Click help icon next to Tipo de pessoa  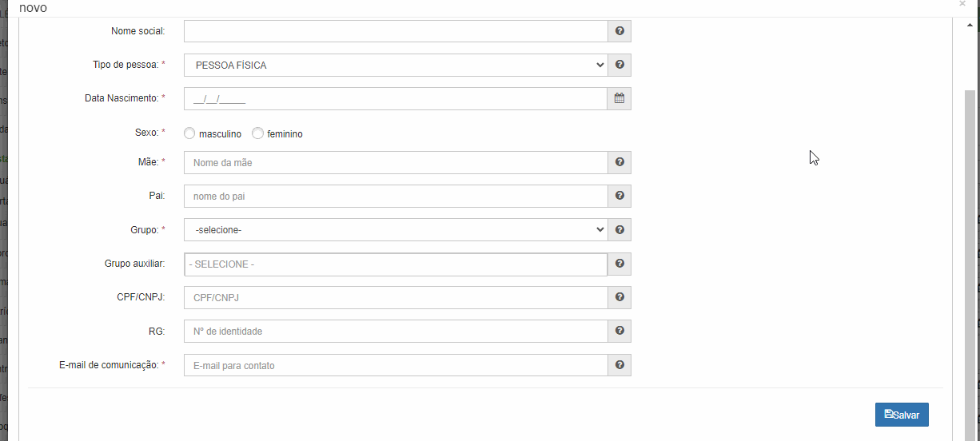point(619,66)
